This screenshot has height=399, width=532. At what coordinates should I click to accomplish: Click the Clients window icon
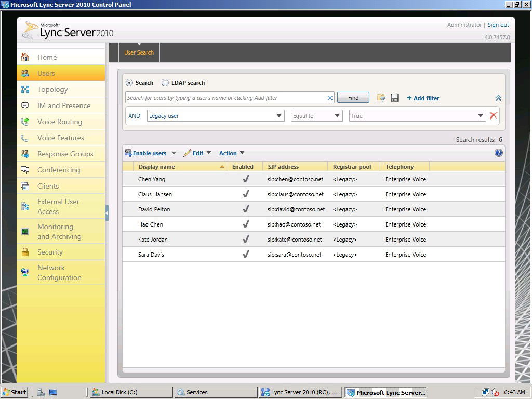tap(25, 186)
